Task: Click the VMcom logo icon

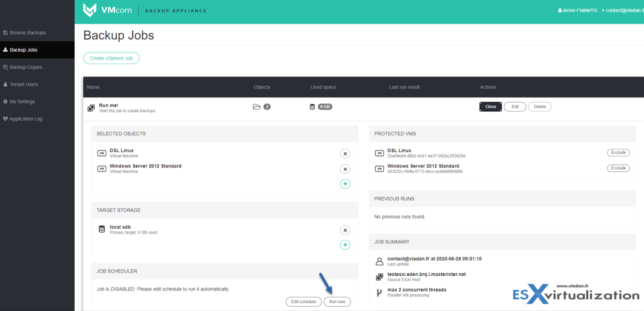Action: click(90, 10)
